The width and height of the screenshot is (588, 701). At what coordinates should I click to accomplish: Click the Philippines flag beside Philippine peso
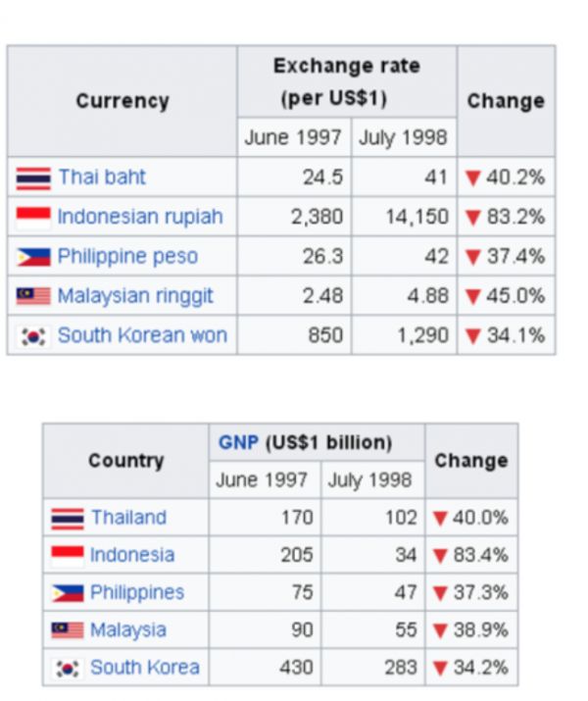click(33, 257)
